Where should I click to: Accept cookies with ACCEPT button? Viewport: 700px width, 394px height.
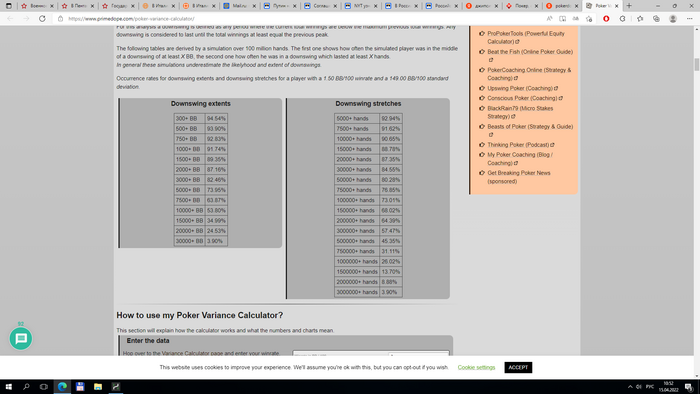(518, 367)
